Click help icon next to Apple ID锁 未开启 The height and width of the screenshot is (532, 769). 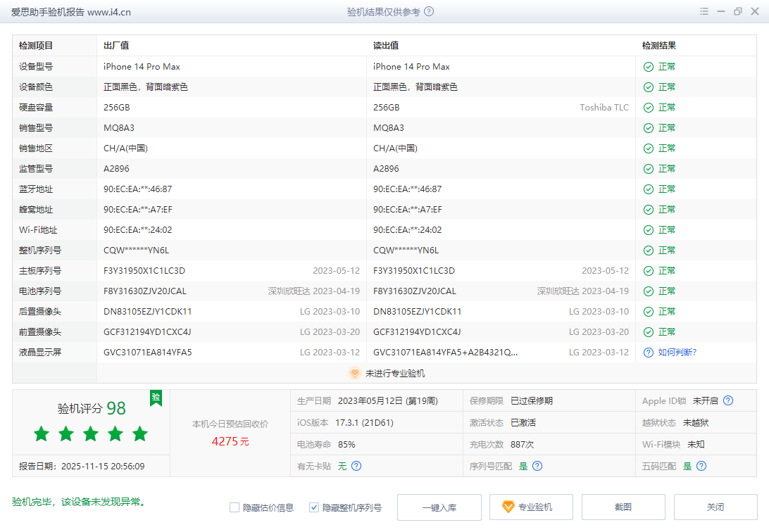[728, 401]
